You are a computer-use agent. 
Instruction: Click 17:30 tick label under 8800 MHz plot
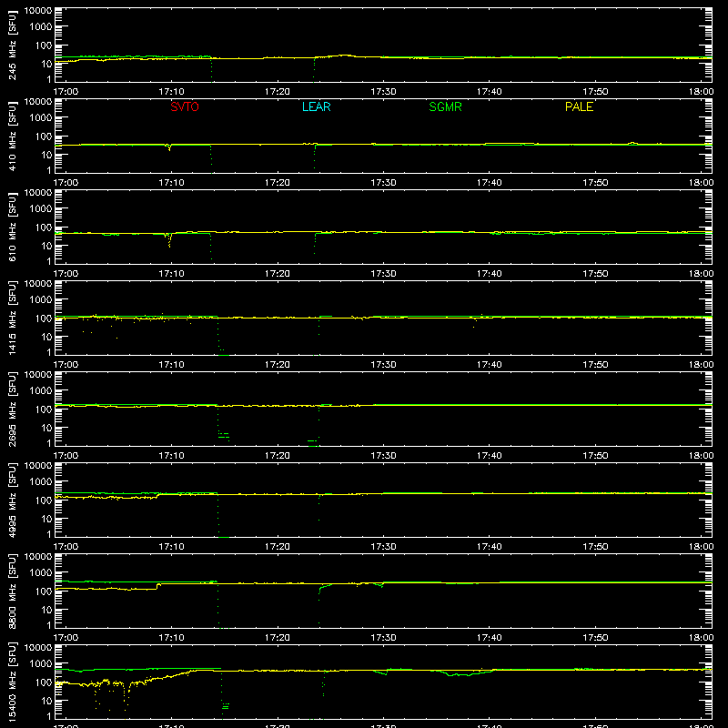tap(383, 638)
